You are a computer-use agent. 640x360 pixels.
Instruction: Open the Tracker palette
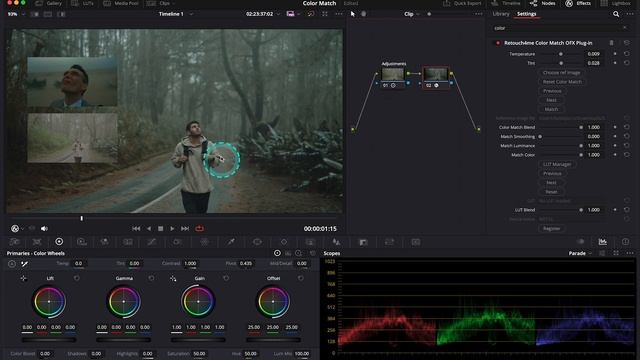pos(284,242)
